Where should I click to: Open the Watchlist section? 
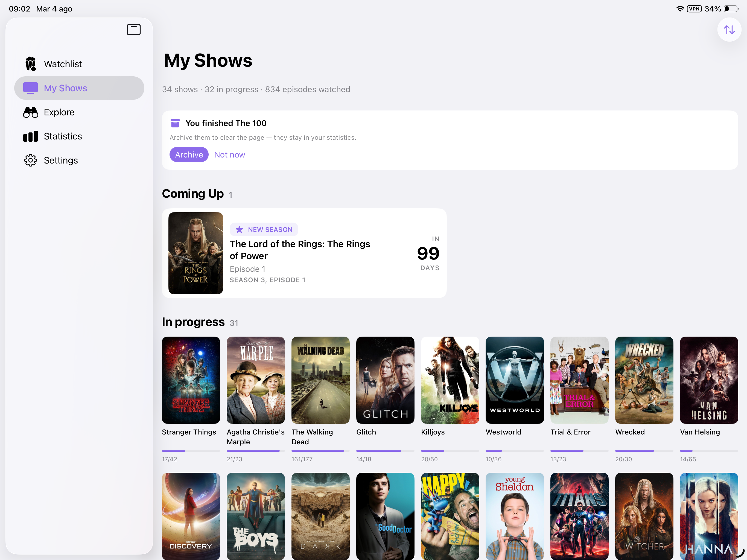click(x=79, y=64)
